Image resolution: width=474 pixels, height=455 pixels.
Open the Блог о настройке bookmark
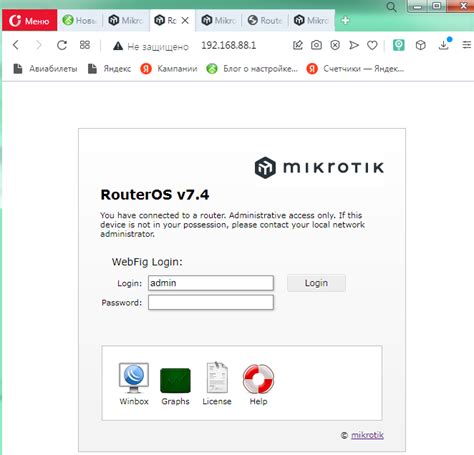tap(252, 69)
